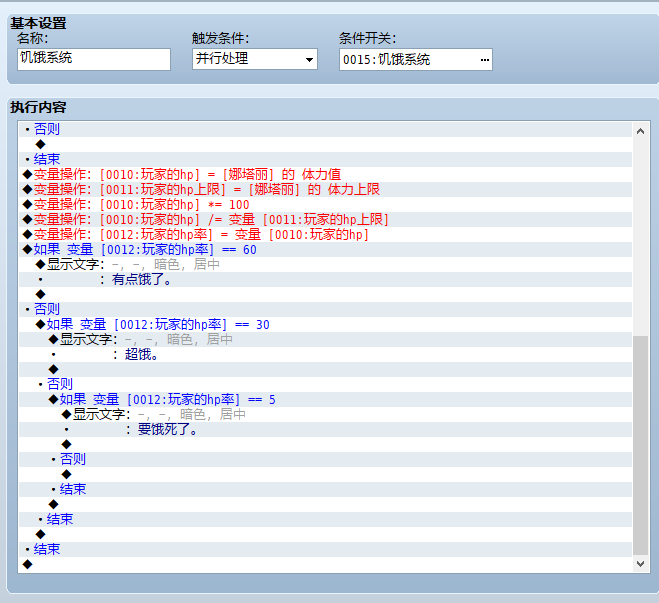Select the topmost 否则 line in list
The width and height of the screenshot is (659, 603).
pyautogui.click(x=325, y=129)
